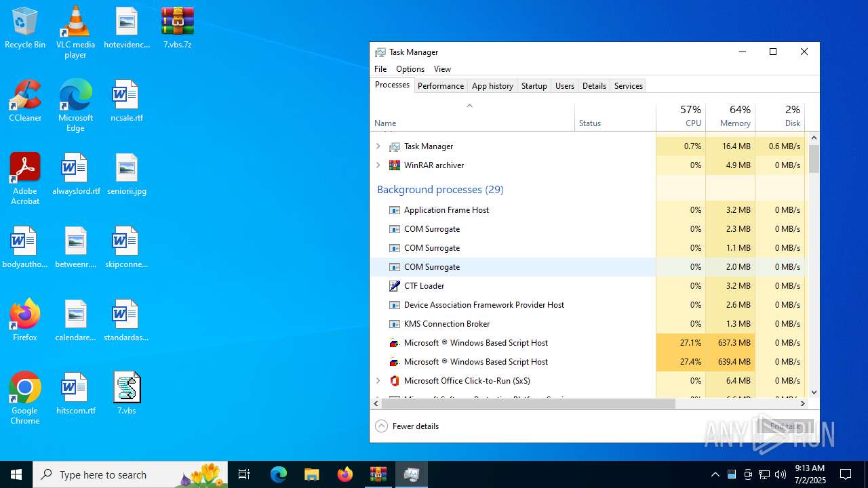Switch to the Performance tab
The image size is (868, 488).
point(441,86)
